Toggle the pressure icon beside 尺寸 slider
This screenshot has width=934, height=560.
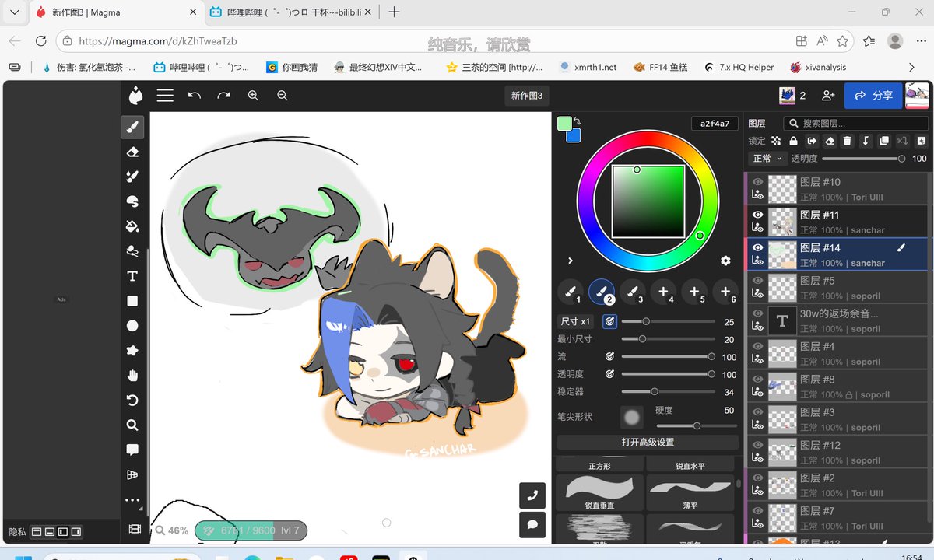pyautogui.click(x=609, y=321)
